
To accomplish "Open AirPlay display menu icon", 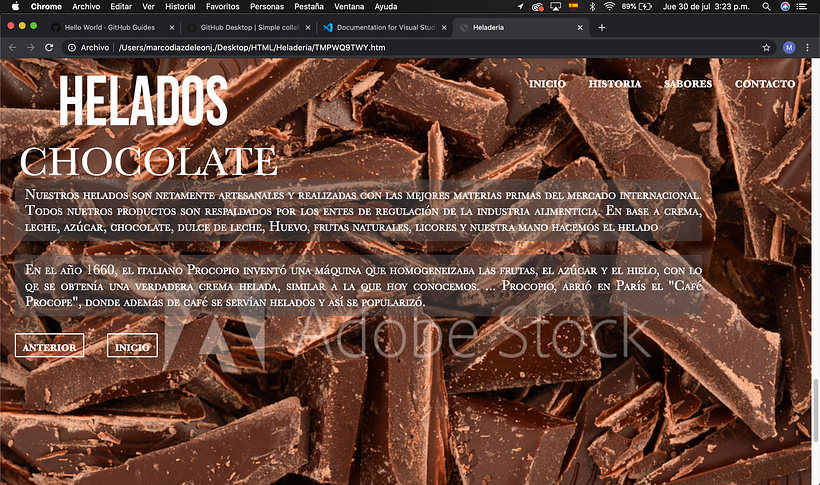I will [x=555, y=6].
